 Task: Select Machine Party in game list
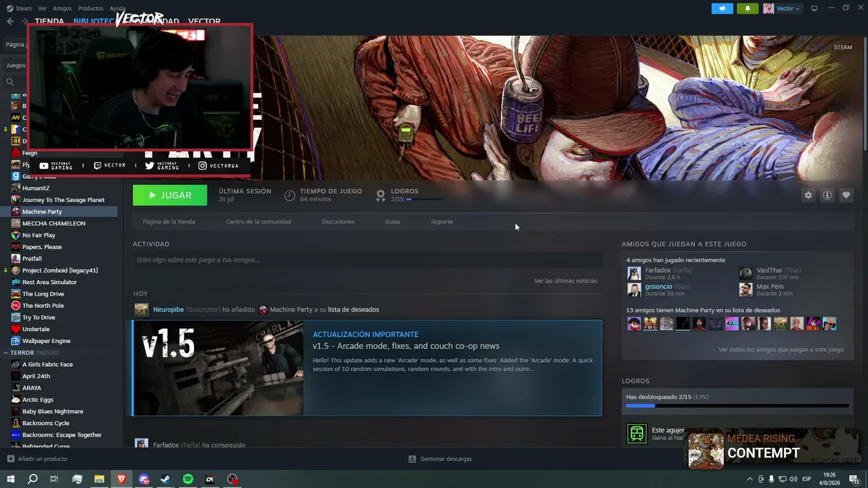(x=59, y=211)
